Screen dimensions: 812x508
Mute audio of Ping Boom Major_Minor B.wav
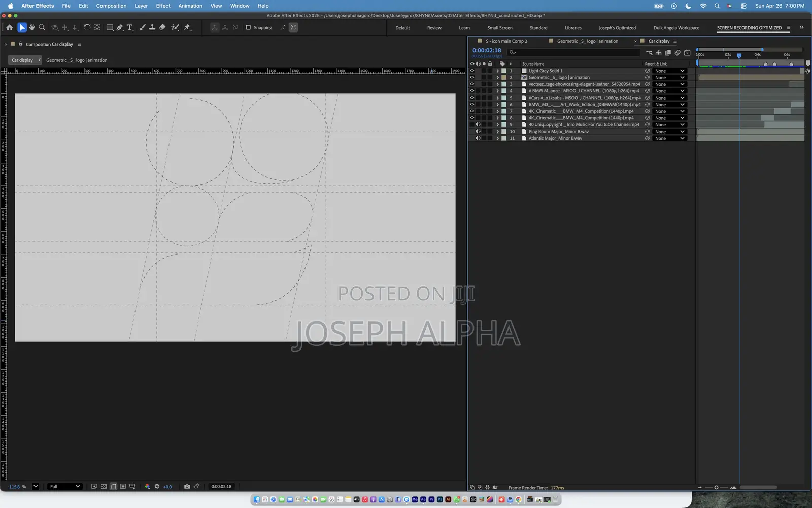(478, 131)
